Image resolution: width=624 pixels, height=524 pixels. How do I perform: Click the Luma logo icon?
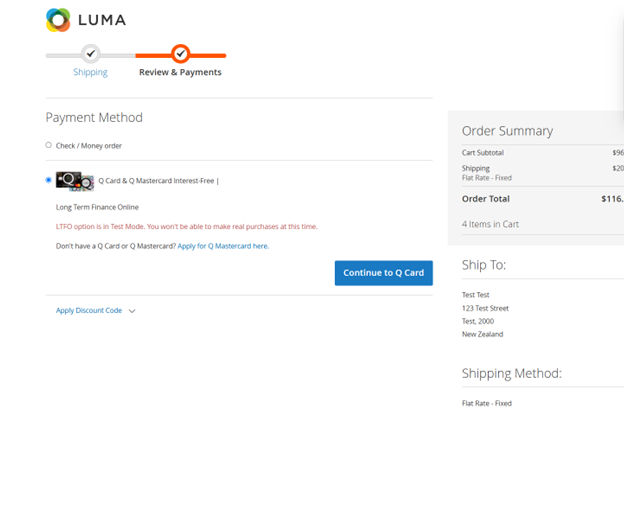pos(58,20)
